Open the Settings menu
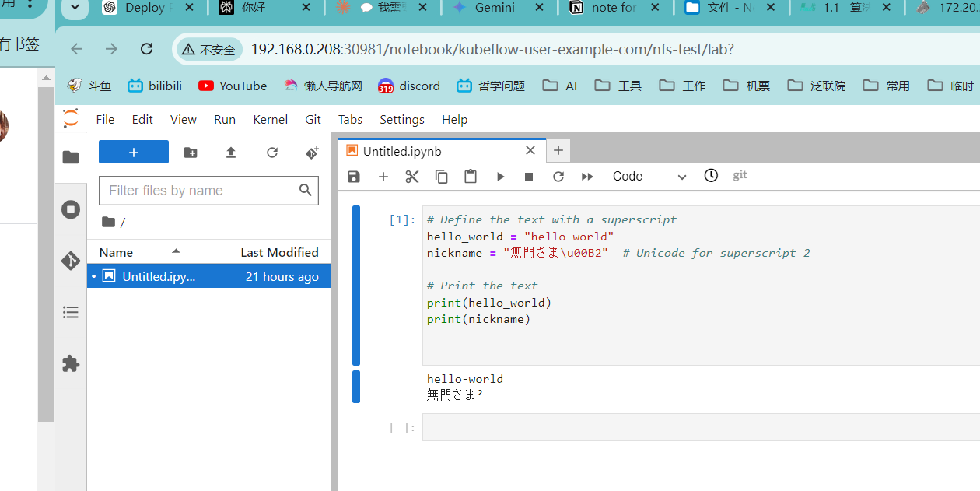This screenshot has height=491, width=980. coord(402,119)
